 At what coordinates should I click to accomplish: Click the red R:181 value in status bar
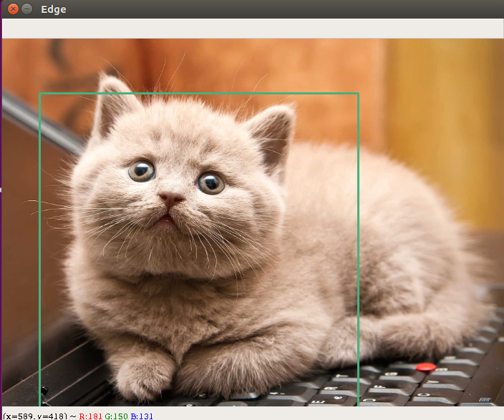point(90,416)
